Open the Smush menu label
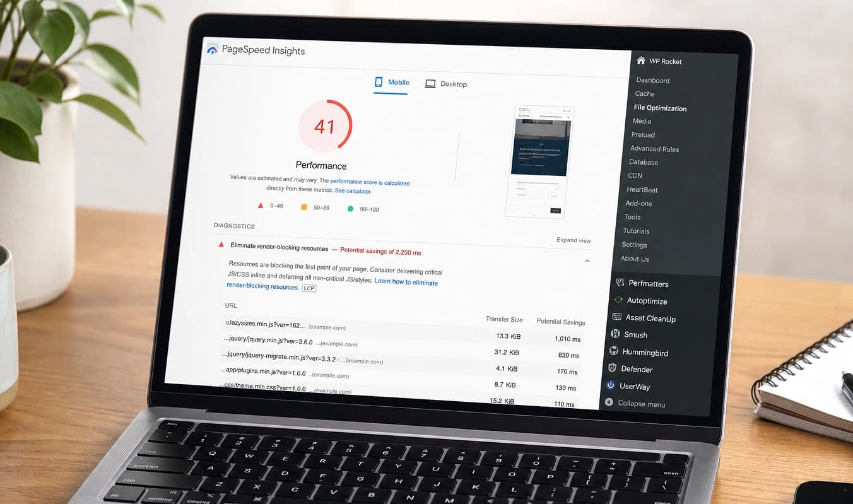853x504 pixels. pyautogui.click(x=635, y=335)
